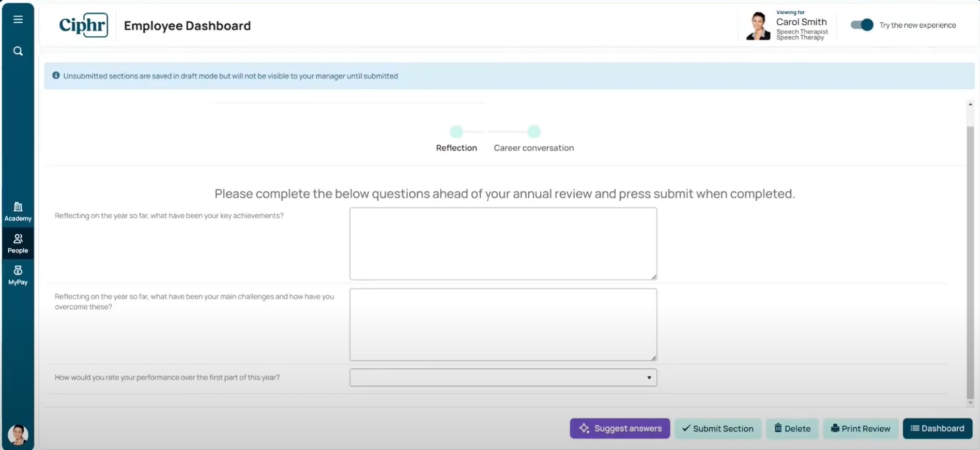Toggle the 'Try the new experience' switch
The width and height of the screenshot is (980, 450).
click(x=862, y=25)
